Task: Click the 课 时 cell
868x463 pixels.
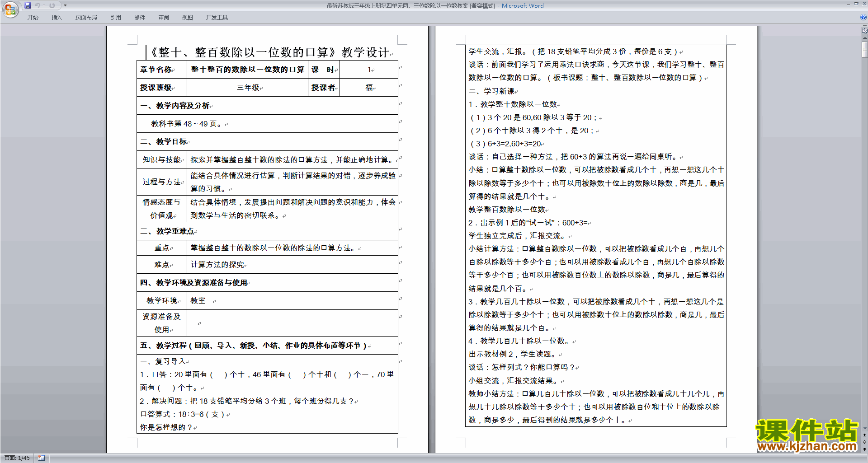Action: pyautogui.click(x=324, y=70)
